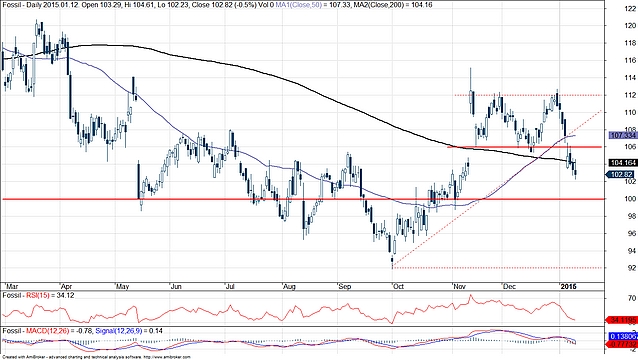Viewport: 638px width, 360px height.
Task: Click the -0.77732 MACD value tag
Action: 621,345
